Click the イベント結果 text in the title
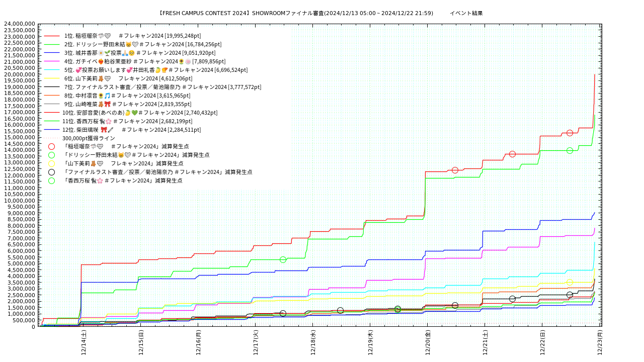Viewport: 644px width, 362px height. pos(466,13)
